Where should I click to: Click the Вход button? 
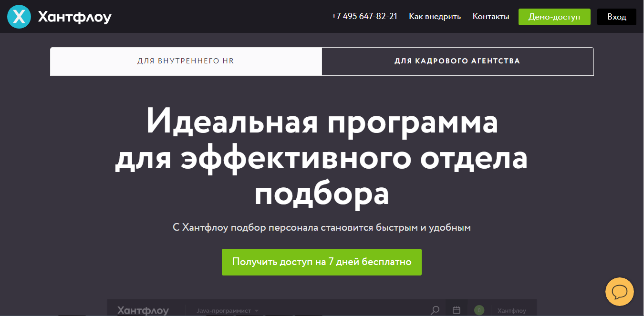[616, 16]
